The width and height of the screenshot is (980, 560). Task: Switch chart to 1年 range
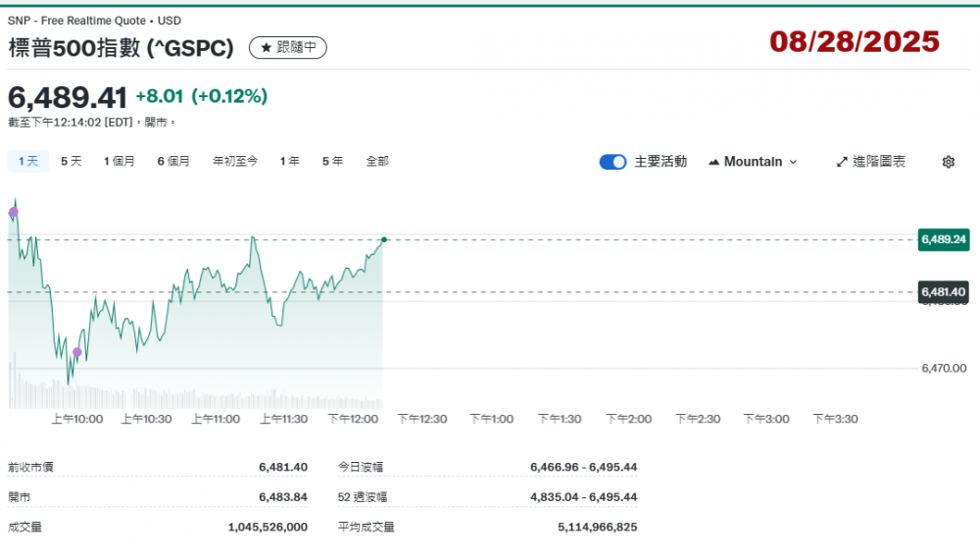289,161
